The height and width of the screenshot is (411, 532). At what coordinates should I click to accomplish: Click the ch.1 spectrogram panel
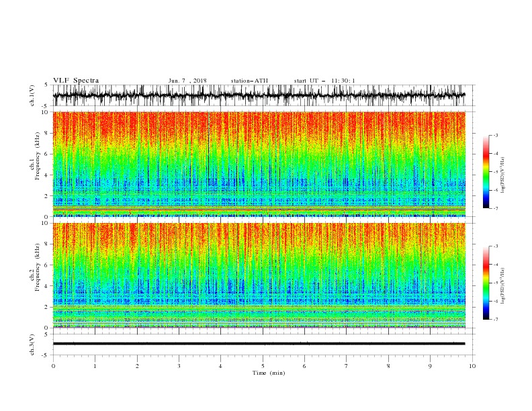point(259,164)
